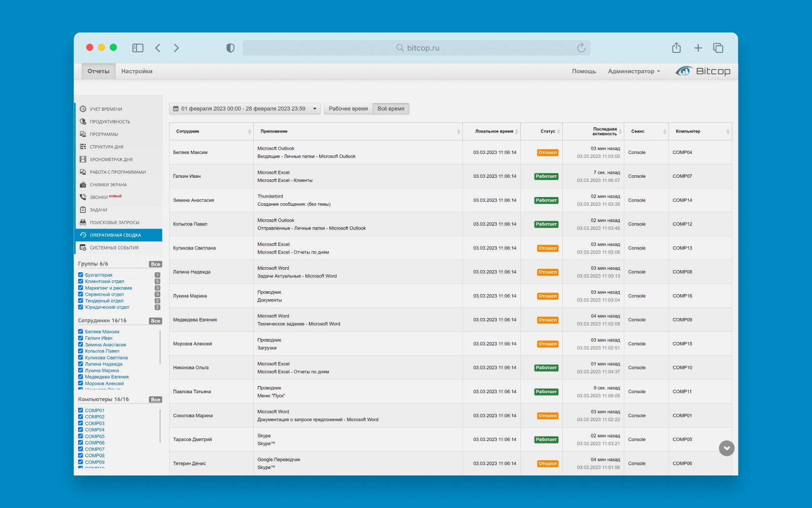Reload the page in the address bar
The height and width of the screenshot is (508, 812).
pos(581,48)
